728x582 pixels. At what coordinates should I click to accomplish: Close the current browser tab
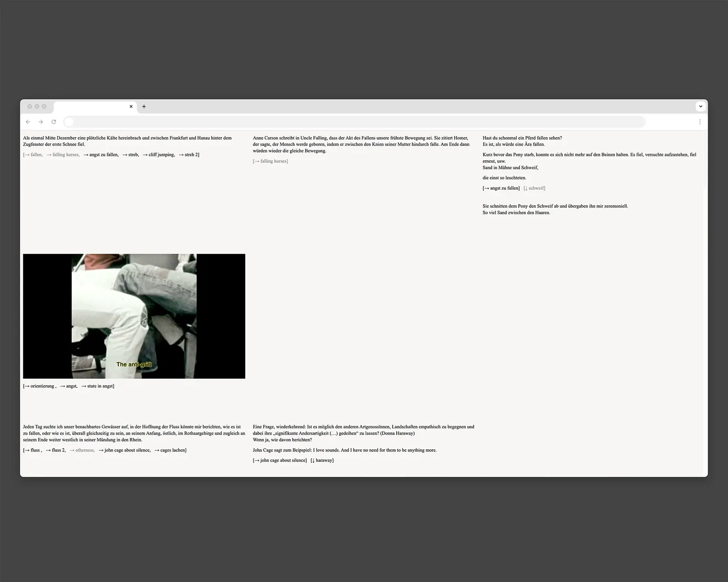131,106
